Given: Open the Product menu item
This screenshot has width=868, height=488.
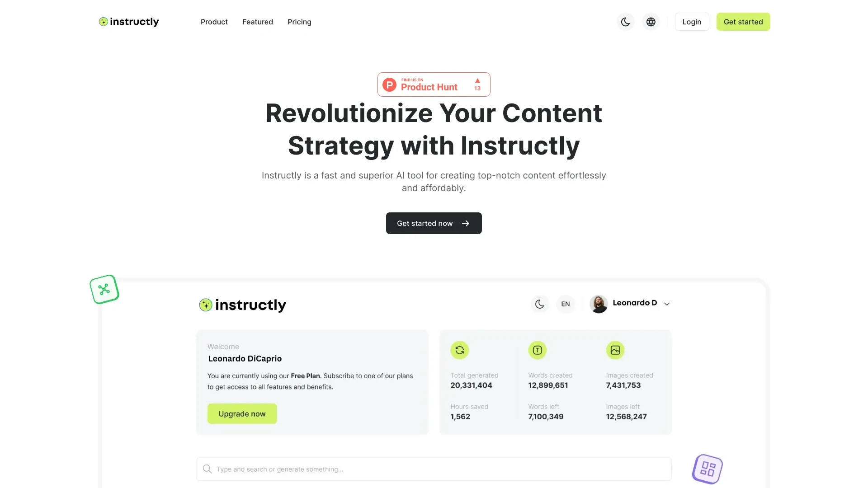Looking at the screenshot, I should (214, 21).
